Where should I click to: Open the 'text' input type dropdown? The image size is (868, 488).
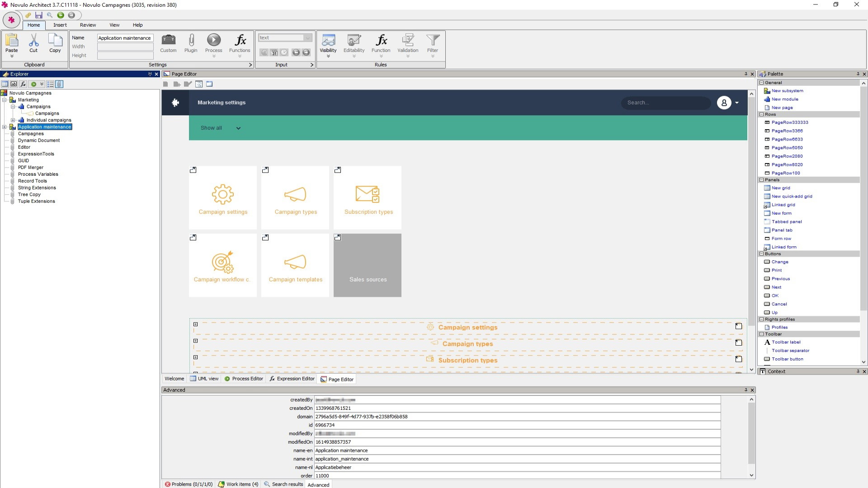(308, 38)
